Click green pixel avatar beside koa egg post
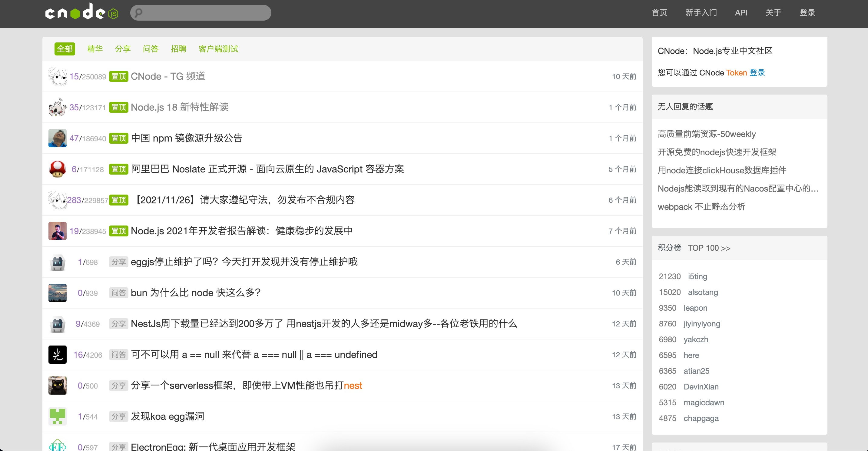The width and height of the screenshot is (868, 451). (x=57, y=416)
